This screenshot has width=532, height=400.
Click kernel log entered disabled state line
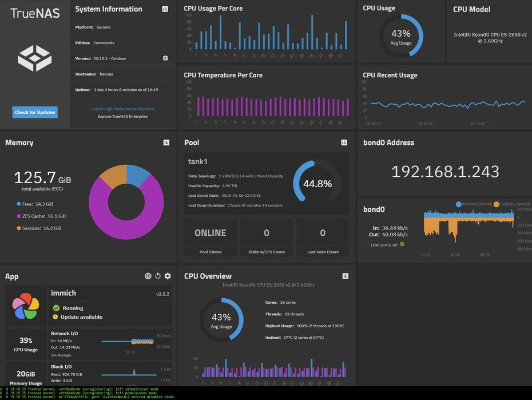[87, 397]
